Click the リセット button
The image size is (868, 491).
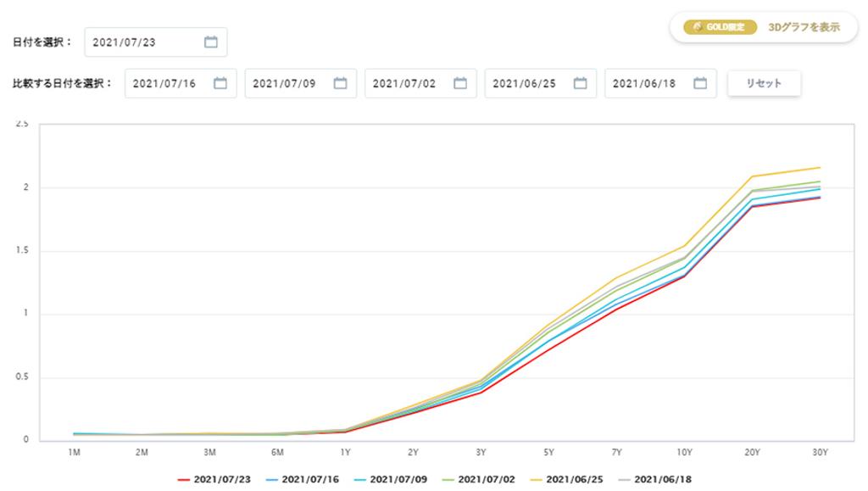[764, 84]
